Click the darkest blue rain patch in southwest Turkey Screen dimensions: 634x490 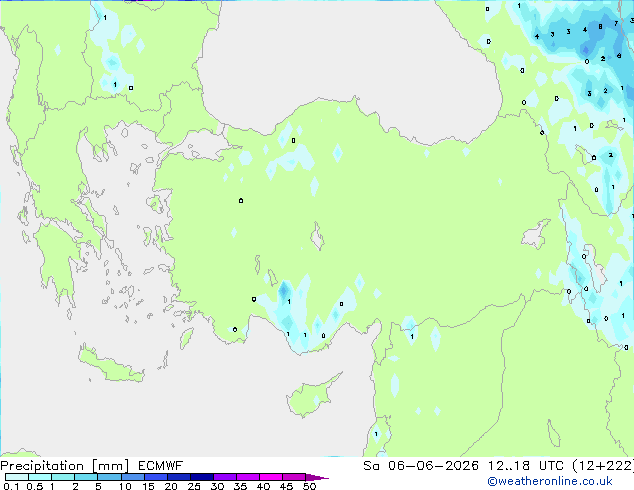pyautogui.click(x=284, y=290)
